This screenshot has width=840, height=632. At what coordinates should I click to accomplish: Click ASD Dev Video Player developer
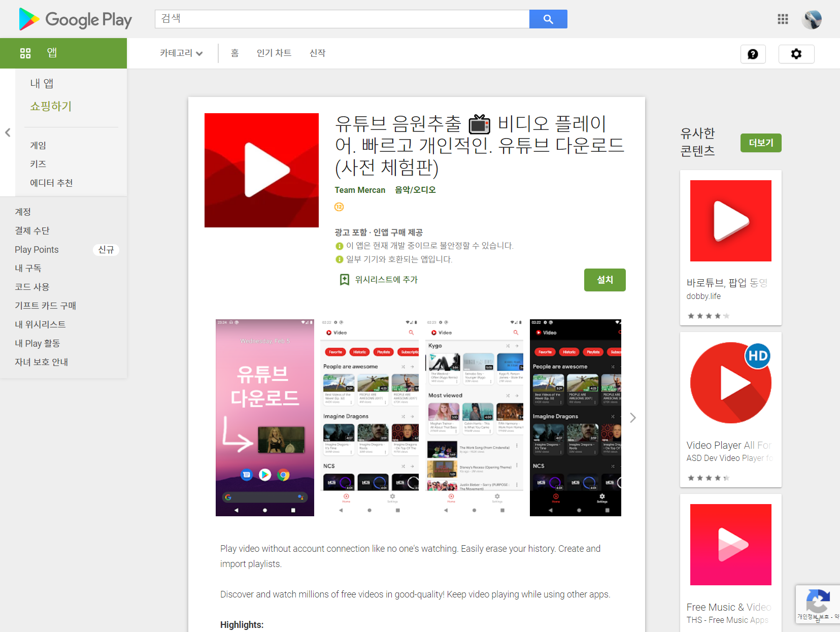point(730,458)
